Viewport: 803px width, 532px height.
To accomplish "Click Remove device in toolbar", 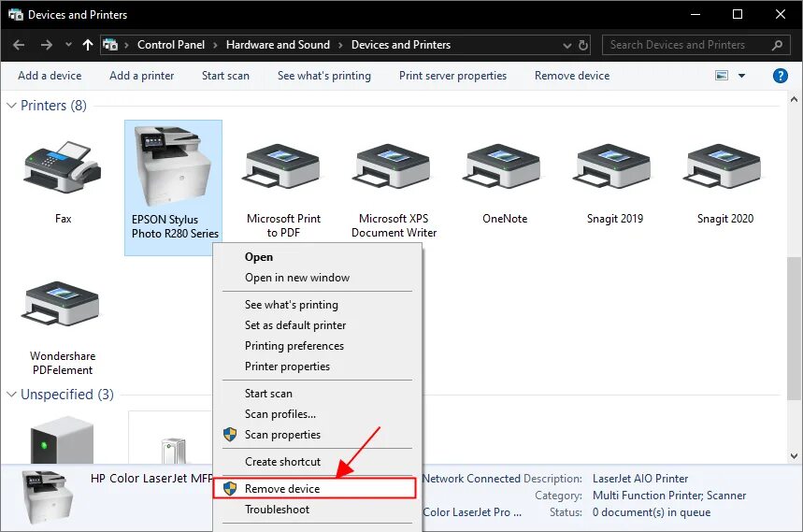I will (572, 76).
